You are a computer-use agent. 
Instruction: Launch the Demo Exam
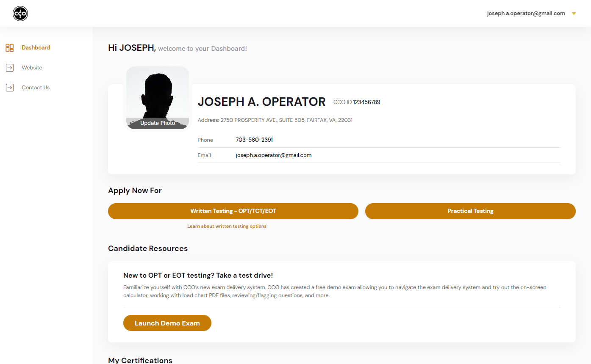pyautogui.click(x=167, y=323)
